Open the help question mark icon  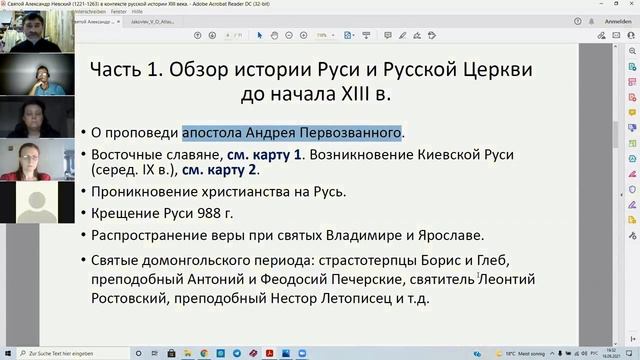578,21
